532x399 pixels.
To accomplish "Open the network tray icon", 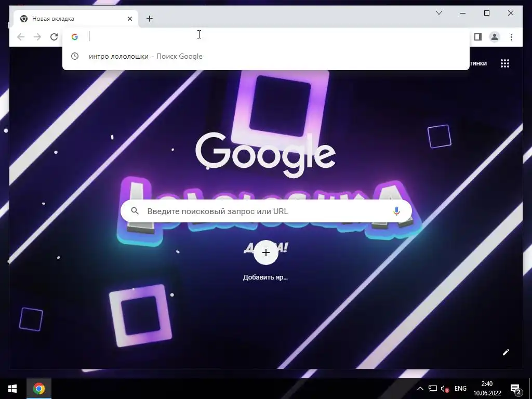I will (x=433, y=389).
